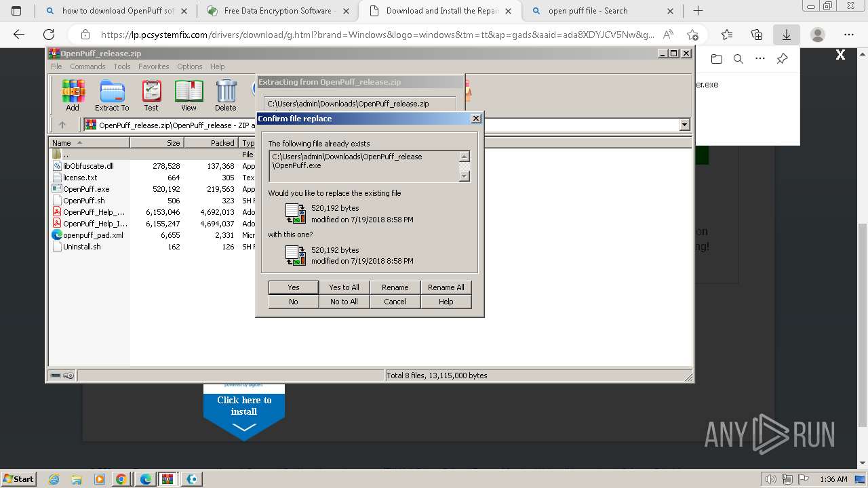Refresh the browser page
This screenshot has width=868, height=488.
(49, 35)
